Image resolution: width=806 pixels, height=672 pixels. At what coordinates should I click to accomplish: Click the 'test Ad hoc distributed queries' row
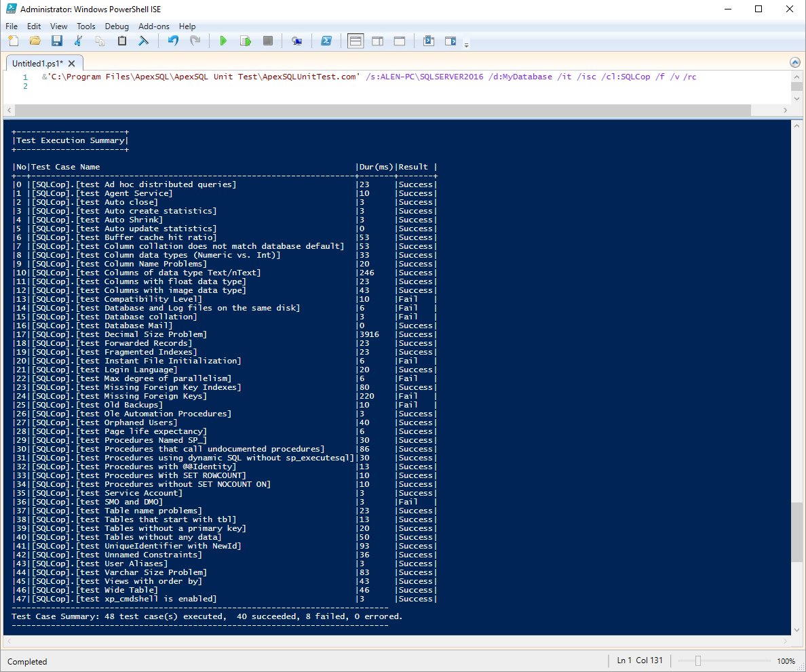pyautogui.click(x=224, y=184)
